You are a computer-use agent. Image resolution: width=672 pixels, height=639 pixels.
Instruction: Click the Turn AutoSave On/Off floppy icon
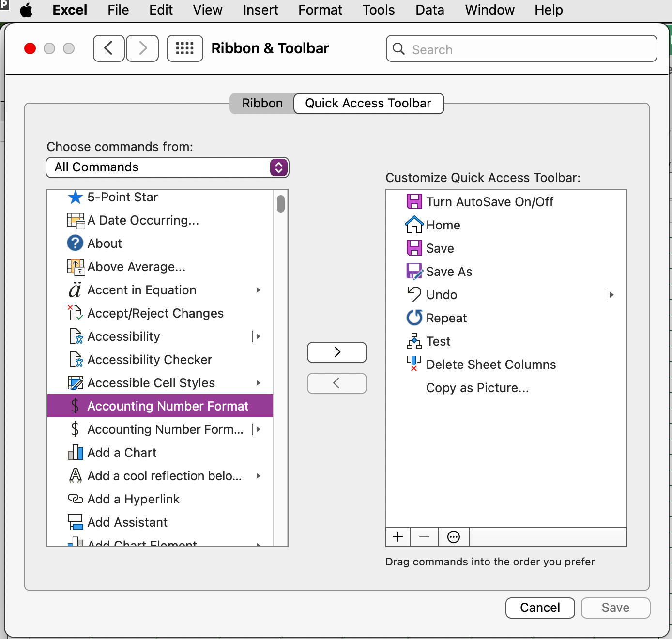tap(414, 201)
